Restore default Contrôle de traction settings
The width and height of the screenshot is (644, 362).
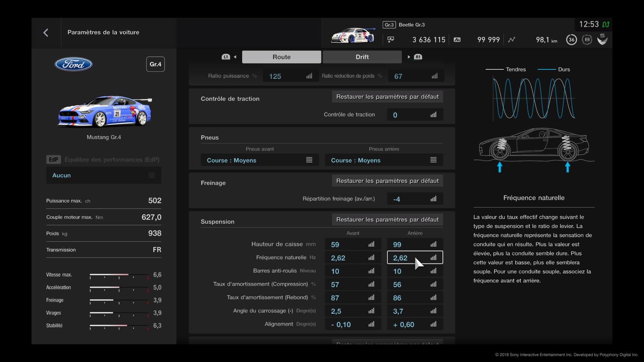point(387,97)
